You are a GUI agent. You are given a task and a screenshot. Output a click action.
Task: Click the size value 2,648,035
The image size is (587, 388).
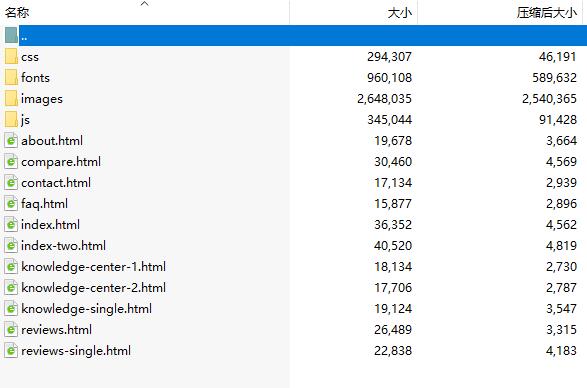coord(384,99)
